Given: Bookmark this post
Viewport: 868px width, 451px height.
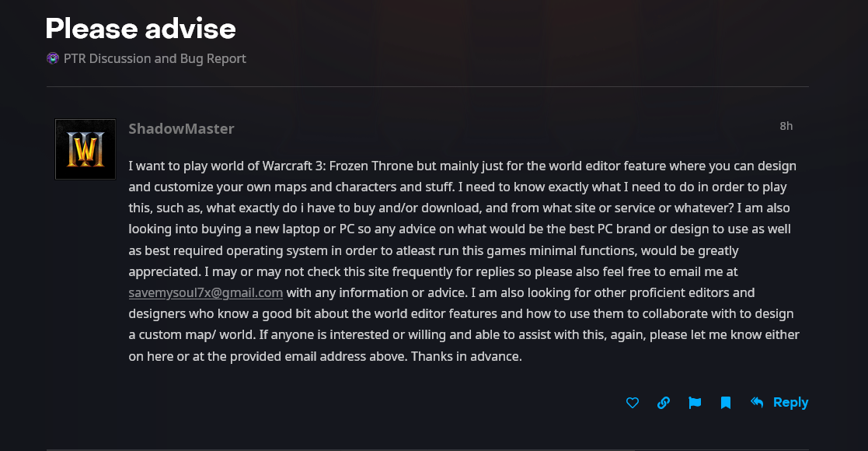Looking at the screenshot, I should [726, 403].
